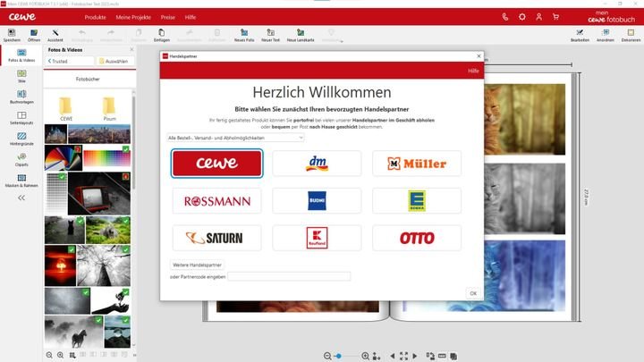Open Produkte menu

point(96,17)
